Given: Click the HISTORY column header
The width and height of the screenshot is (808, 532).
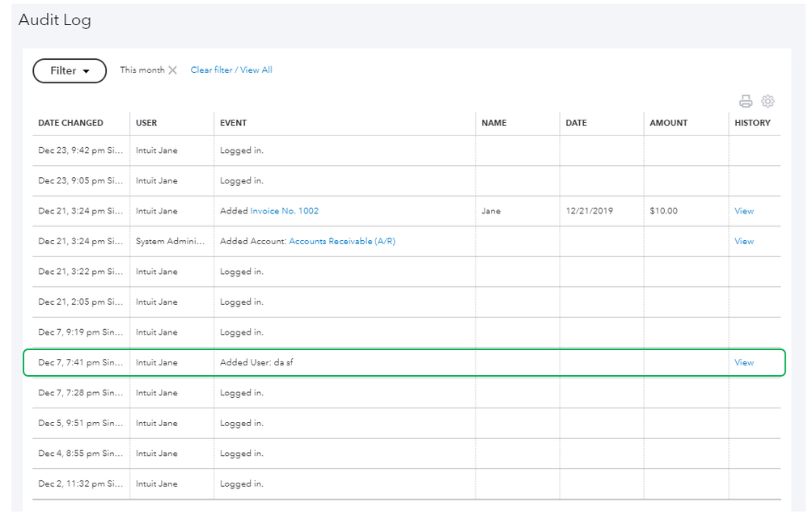Looking at the screenshot, I should point(752,123).
